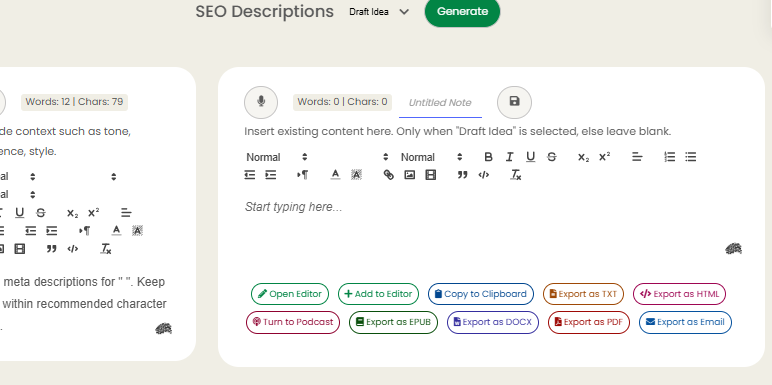
Task: Insert link in right editor
Action: pos(388,175)
